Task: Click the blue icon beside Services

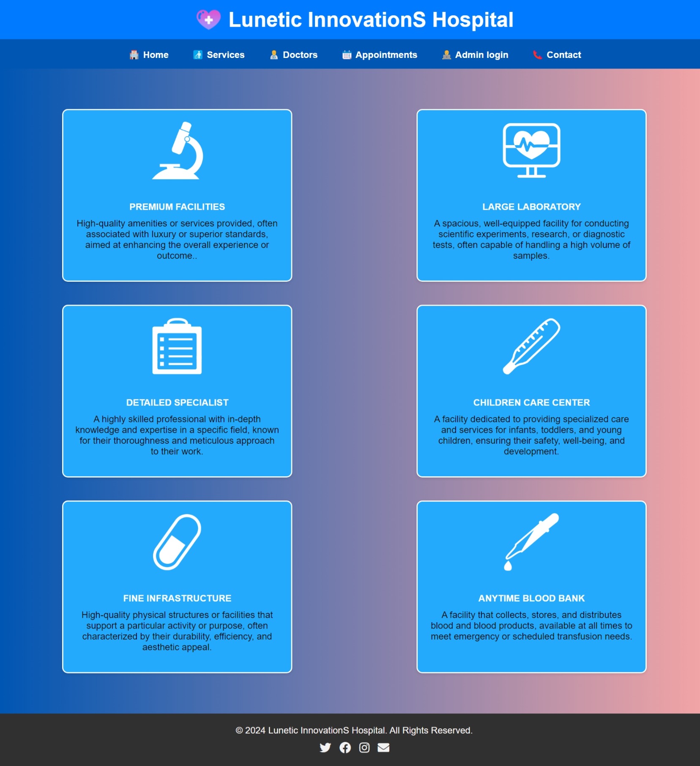Action: pos(198,55)
